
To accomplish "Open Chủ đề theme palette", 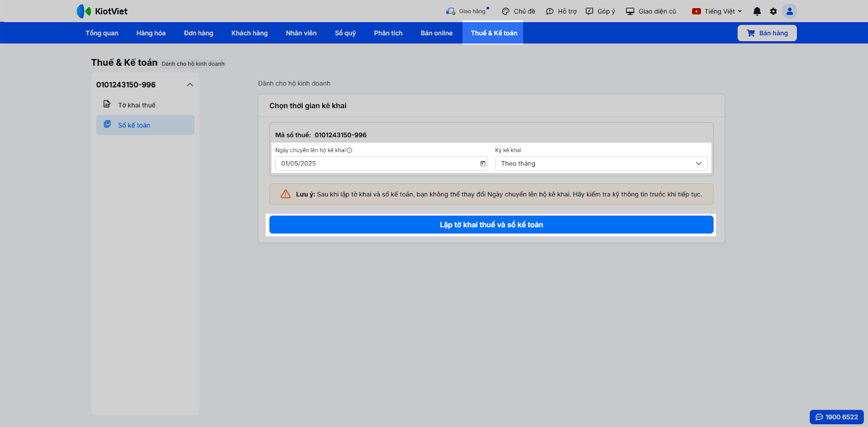I will [x=518, y=11].
